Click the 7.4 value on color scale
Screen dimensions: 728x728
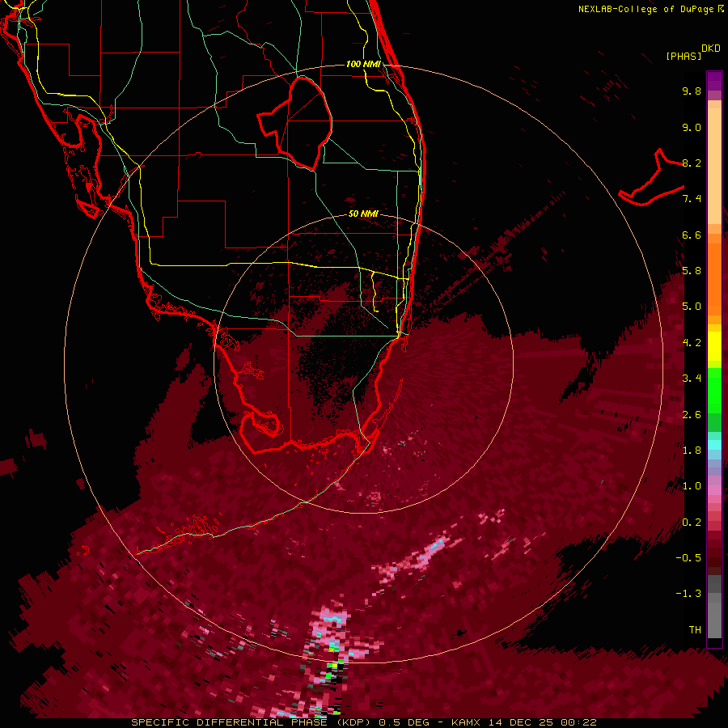[692, 199]
